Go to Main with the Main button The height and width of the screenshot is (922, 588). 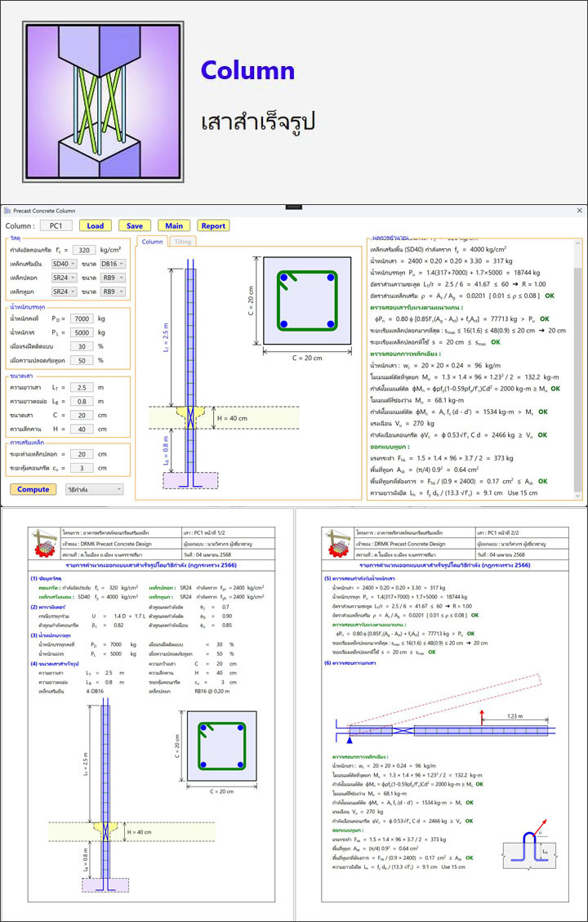coord(174,225)
